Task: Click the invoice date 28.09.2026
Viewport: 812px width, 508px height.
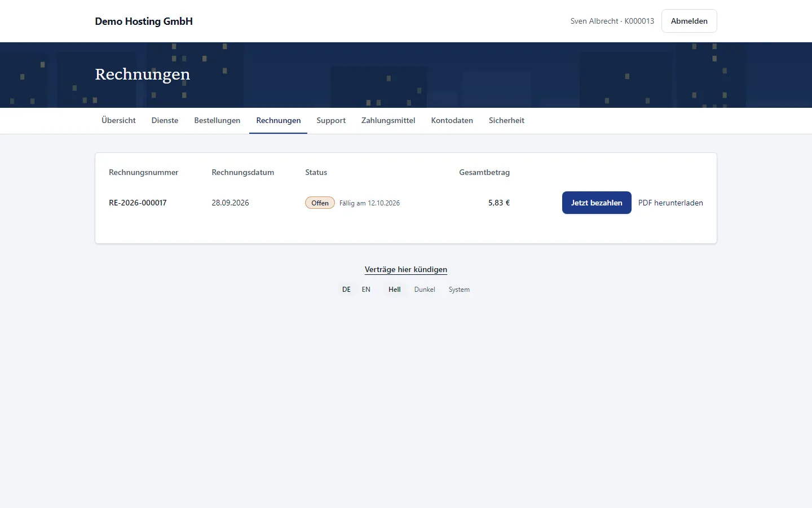Action: coord(230,203)
